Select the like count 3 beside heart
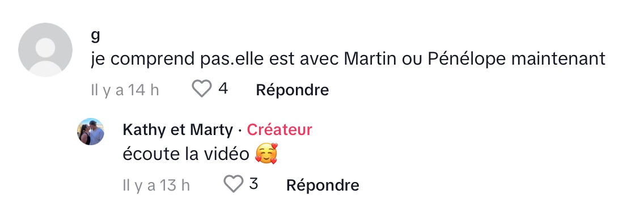 [x=253, y=184]
